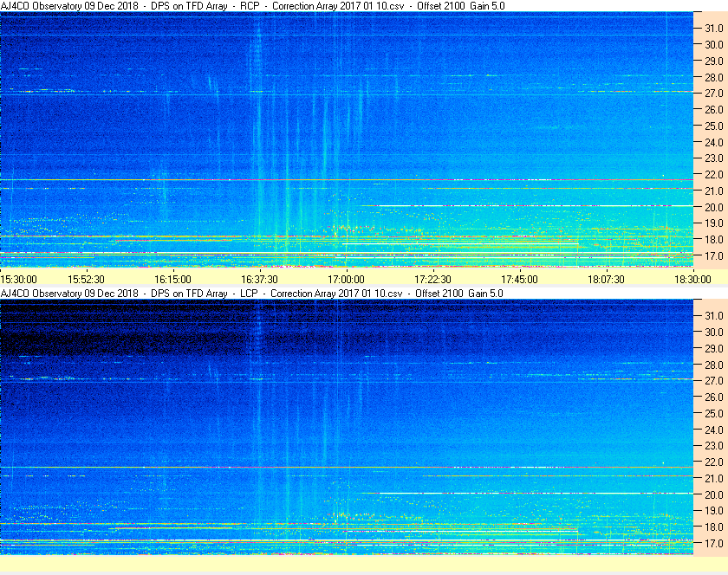728x575 pixels.
Task: Click the 22.0 frequency label on RCP chart
Action: 714,175
